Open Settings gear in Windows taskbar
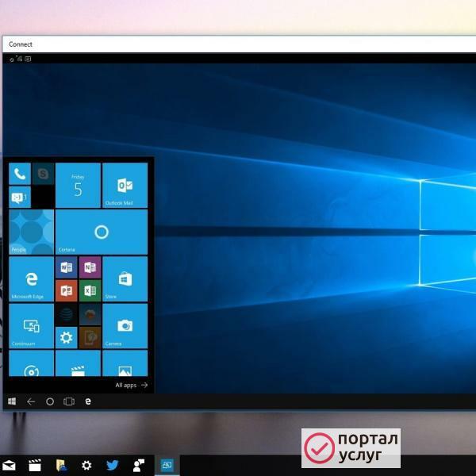This screenshot has height=476, width=476. click(x=86, y=466)
